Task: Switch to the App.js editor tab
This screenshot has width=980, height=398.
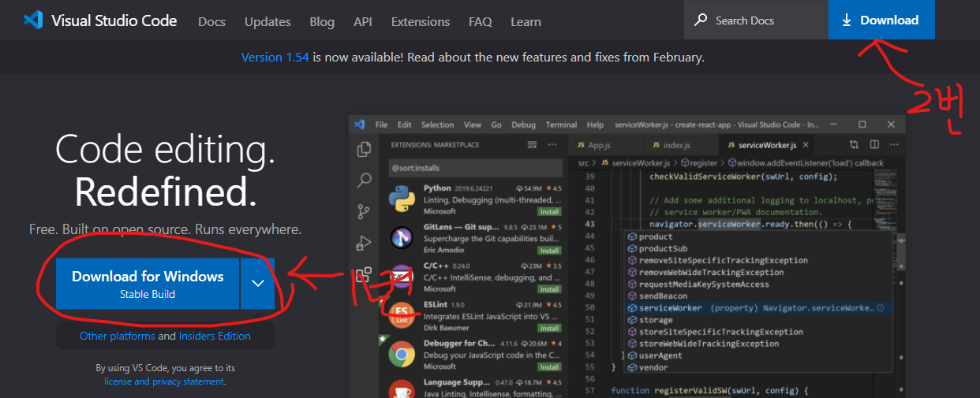Action: pos(606,145)
